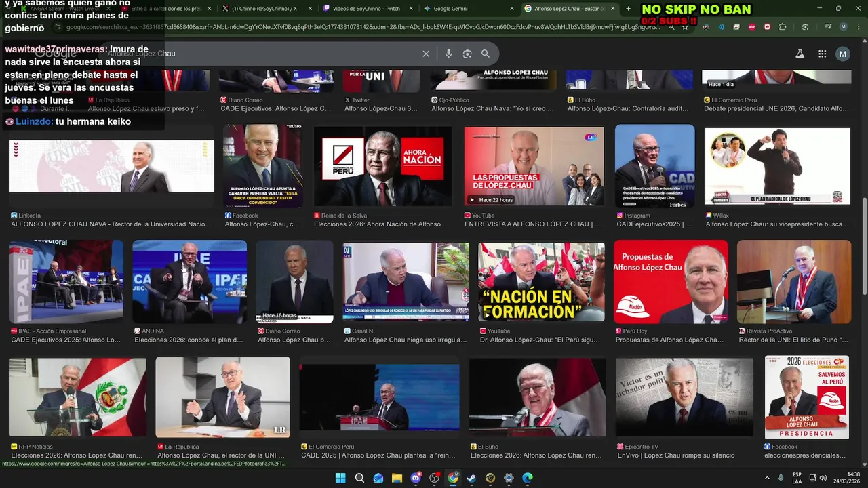Open the Revista ProActivo Rector image
This screenshot has height=488, width=868.
click(x=793, y=281)
